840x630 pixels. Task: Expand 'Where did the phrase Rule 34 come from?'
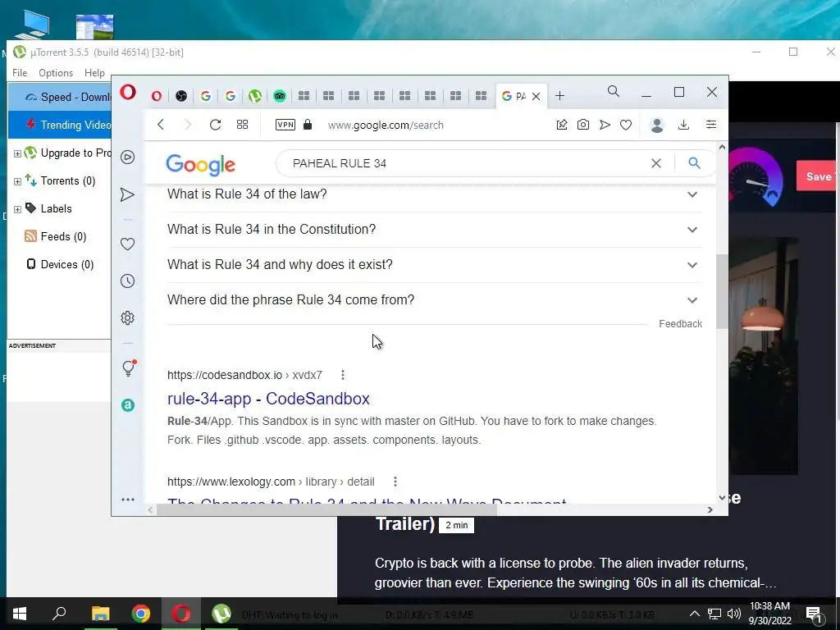pos(435,300)
